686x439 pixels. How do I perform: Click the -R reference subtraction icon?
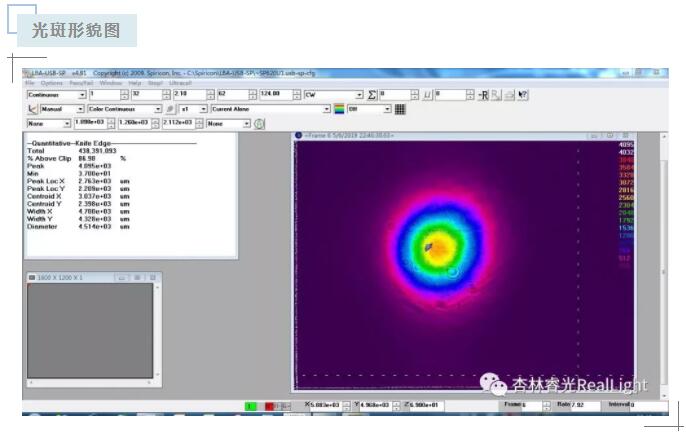[x=484, y=94]
